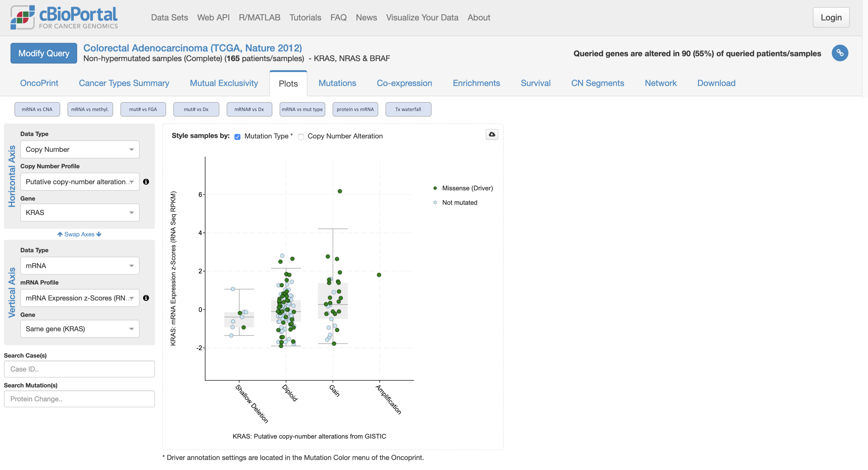Click the Missense (Driver) legend dot
The height and width of the screenshot is (470, 868).
tap(435, 188)
